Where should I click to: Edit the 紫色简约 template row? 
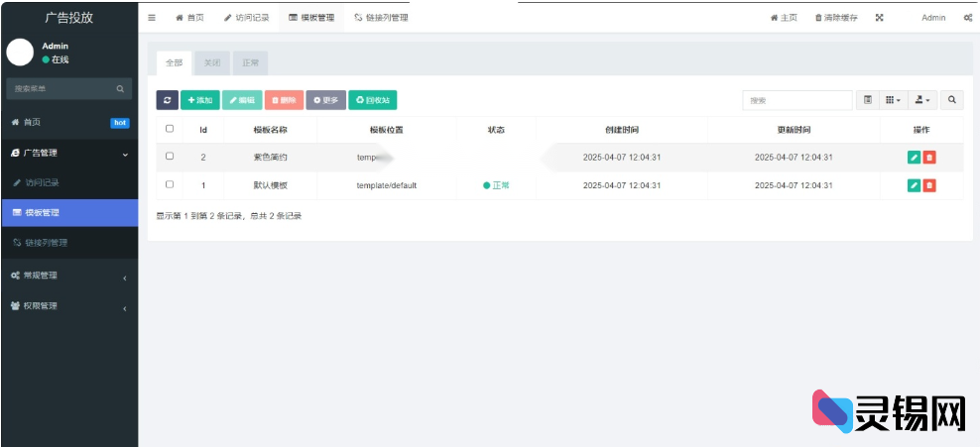coord(914,158)
